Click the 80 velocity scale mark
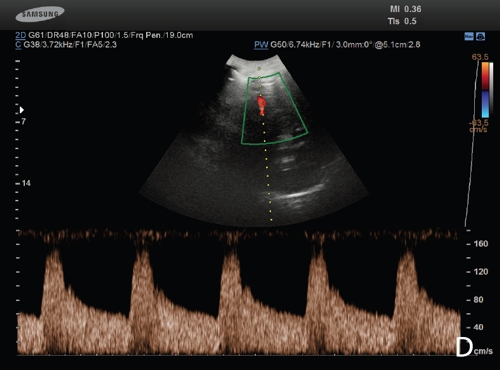Viewport: 500px width, 370px height. (478, 300)
